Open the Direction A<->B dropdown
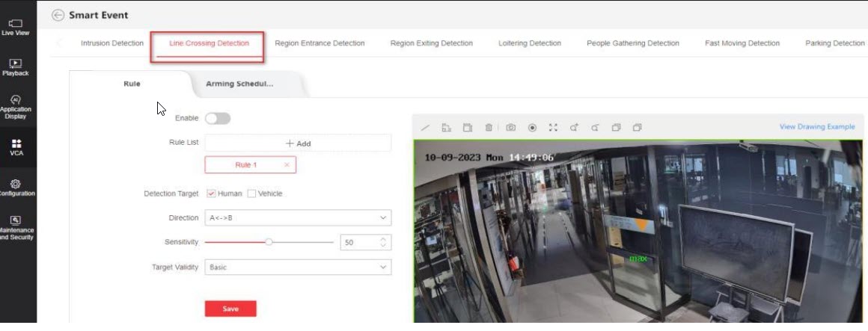The image size is (868, 331). [298, 218]
